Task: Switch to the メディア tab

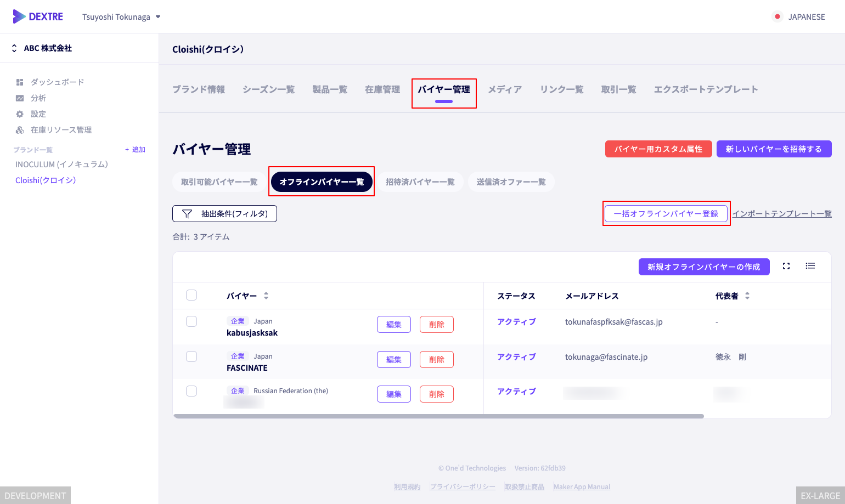Action: pyautogui.click(x=505, y=89)
